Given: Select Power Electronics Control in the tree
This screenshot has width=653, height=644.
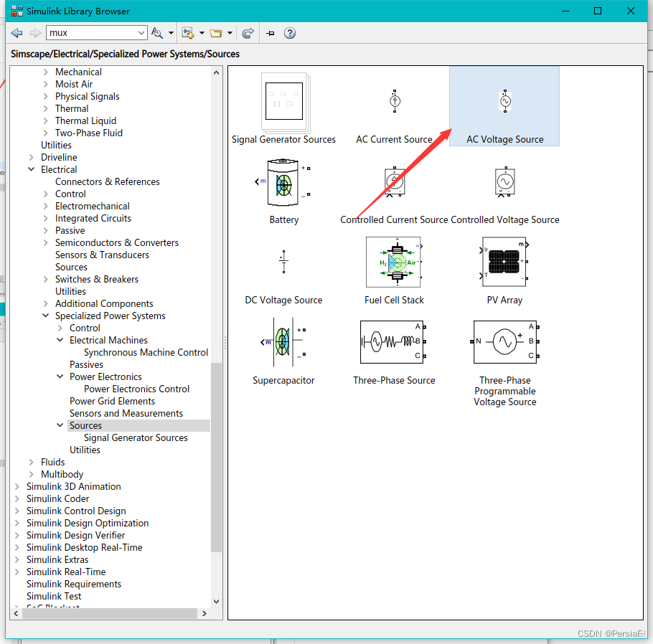Looking at the screenshot, I should (136, 389).
